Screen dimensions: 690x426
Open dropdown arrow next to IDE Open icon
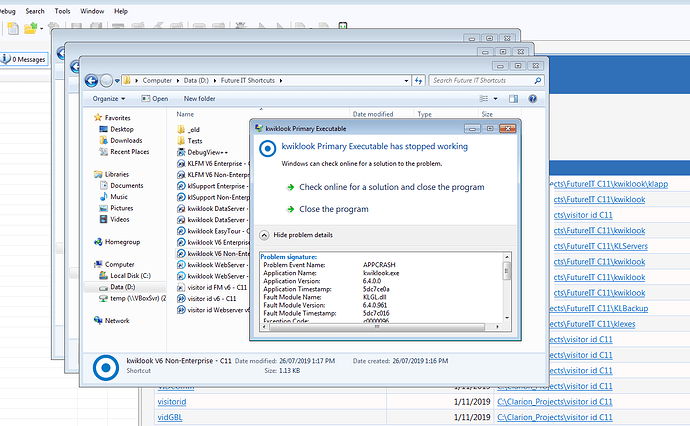pyautogui.click(x=41, y=29)
